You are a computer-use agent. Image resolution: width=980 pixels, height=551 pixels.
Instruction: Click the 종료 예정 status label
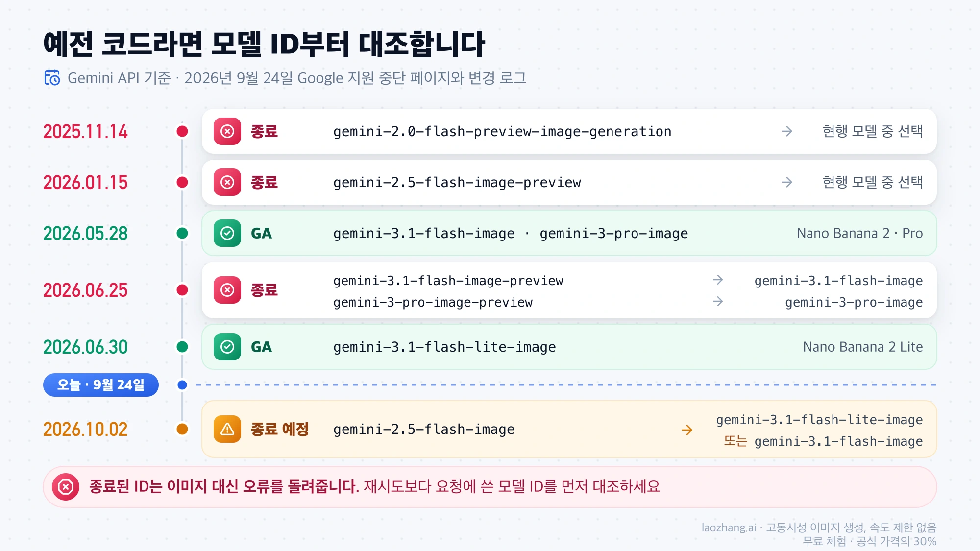pos(280,429)
